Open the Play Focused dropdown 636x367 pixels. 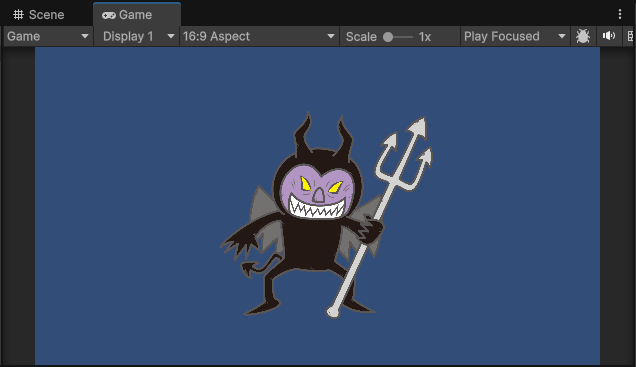(x=515, y=36)
